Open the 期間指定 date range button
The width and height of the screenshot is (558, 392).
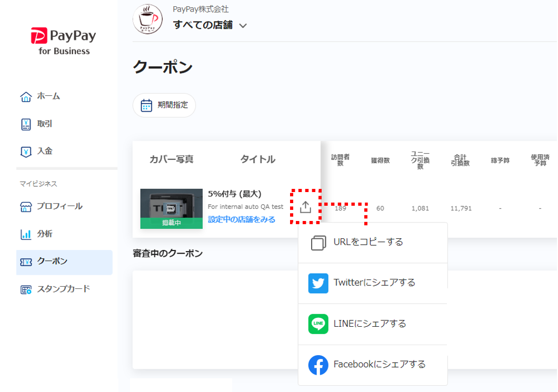click(x=164, y=105)
